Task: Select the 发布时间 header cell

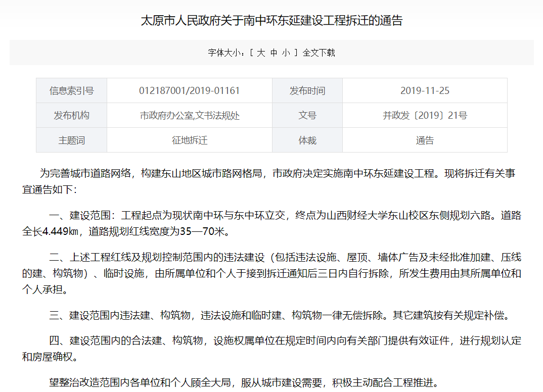Action: coord(307,91)
